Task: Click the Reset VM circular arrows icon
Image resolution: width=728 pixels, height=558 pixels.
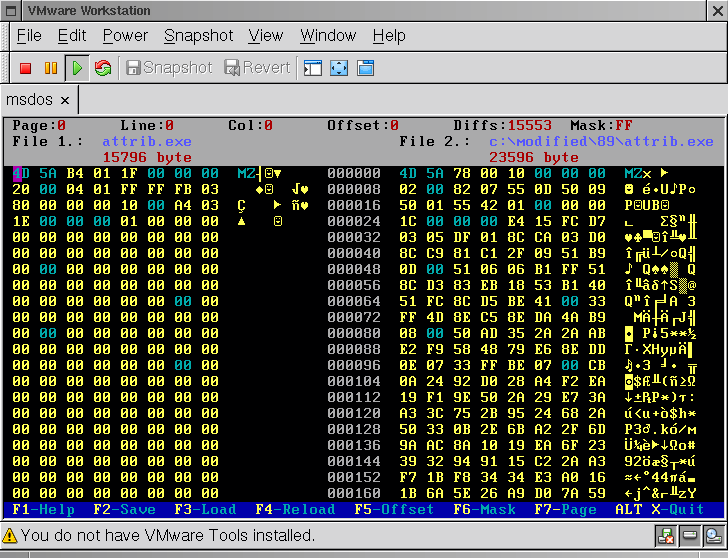Action: coord(103,68)
